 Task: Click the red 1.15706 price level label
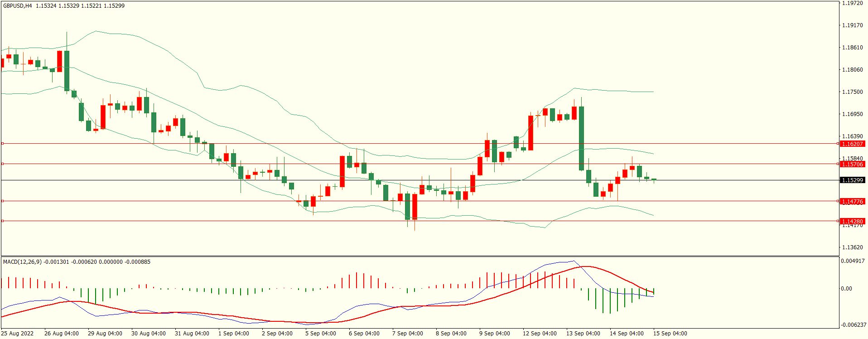[852, 164]
